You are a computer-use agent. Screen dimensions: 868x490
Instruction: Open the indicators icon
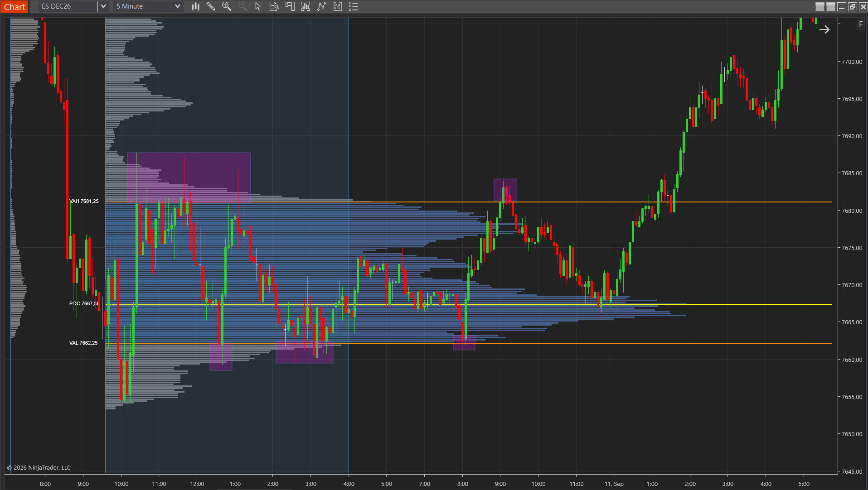(x=306, y=6)
